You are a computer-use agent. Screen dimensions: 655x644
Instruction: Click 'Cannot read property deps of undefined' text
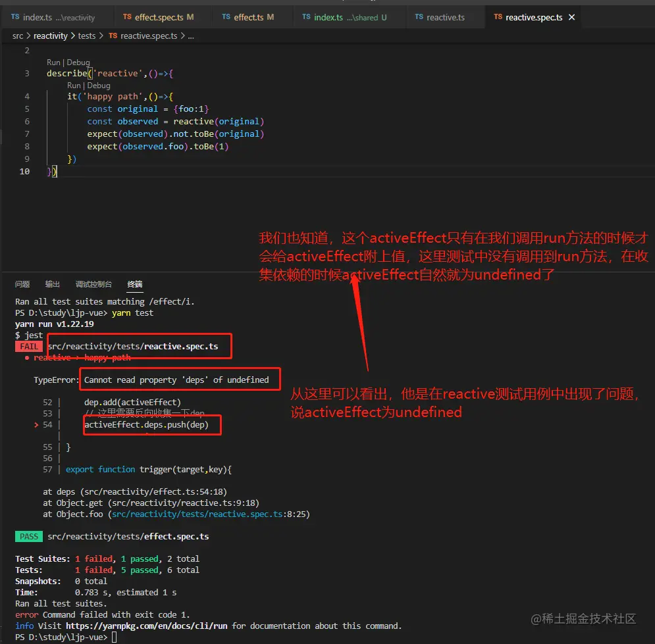coord(176,380)
